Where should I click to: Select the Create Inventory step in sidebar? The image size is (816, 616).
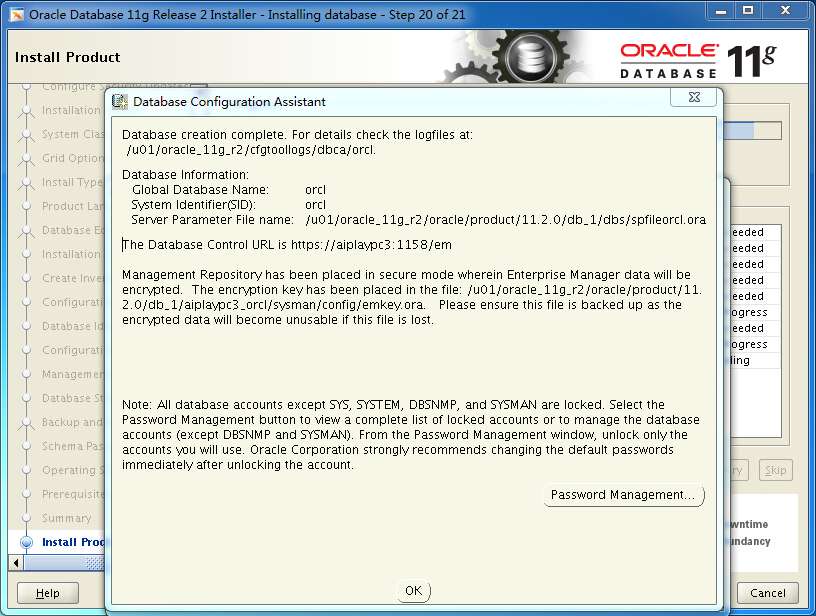[x=73, y=278]
